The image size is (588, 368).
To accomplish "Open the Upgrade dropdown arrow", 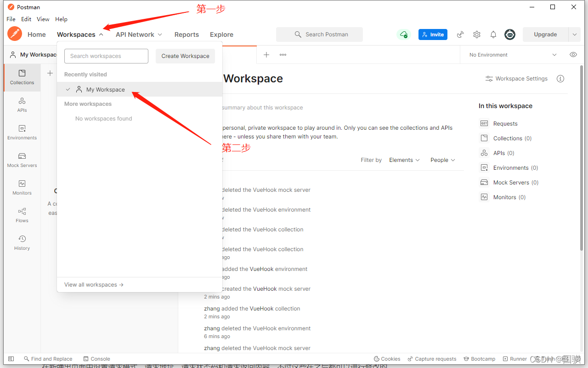I will tap(574, 34).
